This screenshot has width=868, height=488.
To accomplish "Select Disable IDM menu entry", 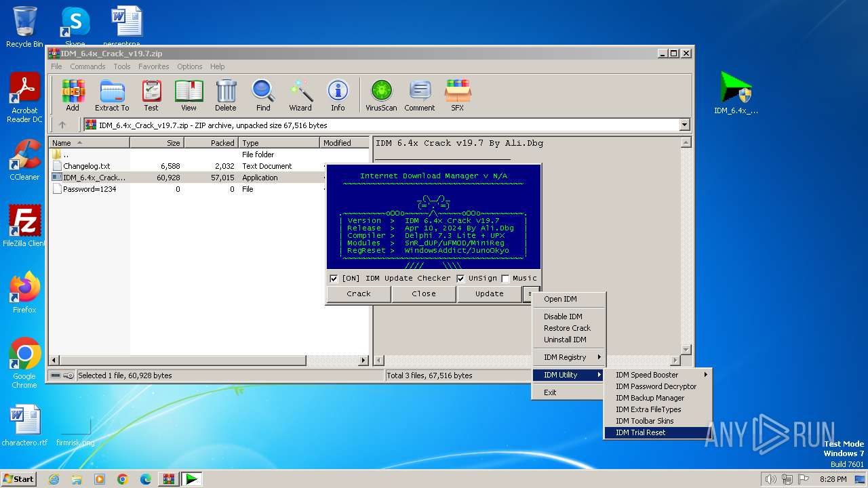I will (568, 317).
